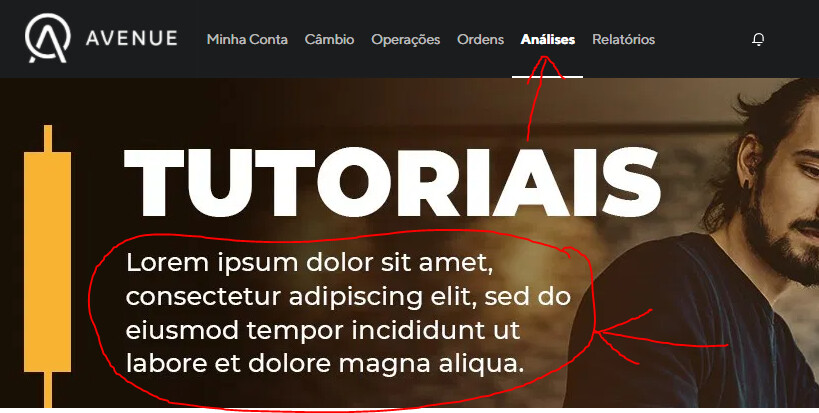Go to the Câmbio section

330,40
